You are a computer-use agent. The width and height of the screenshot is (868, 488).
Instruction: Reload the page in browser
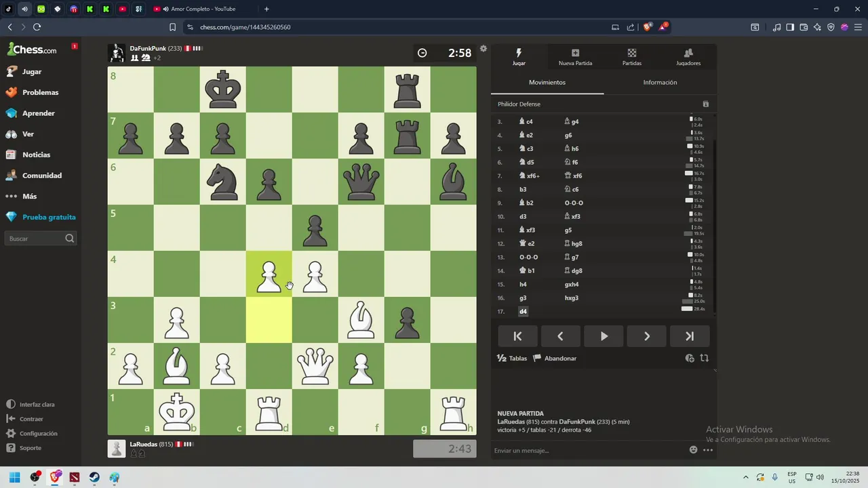(x=37, y=27)
